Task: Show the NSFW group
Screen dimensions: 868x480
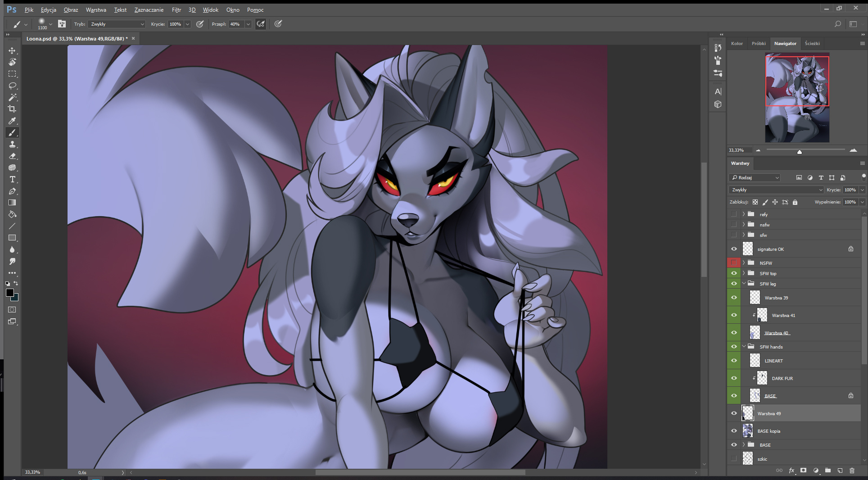Action: tap(734, 263)
